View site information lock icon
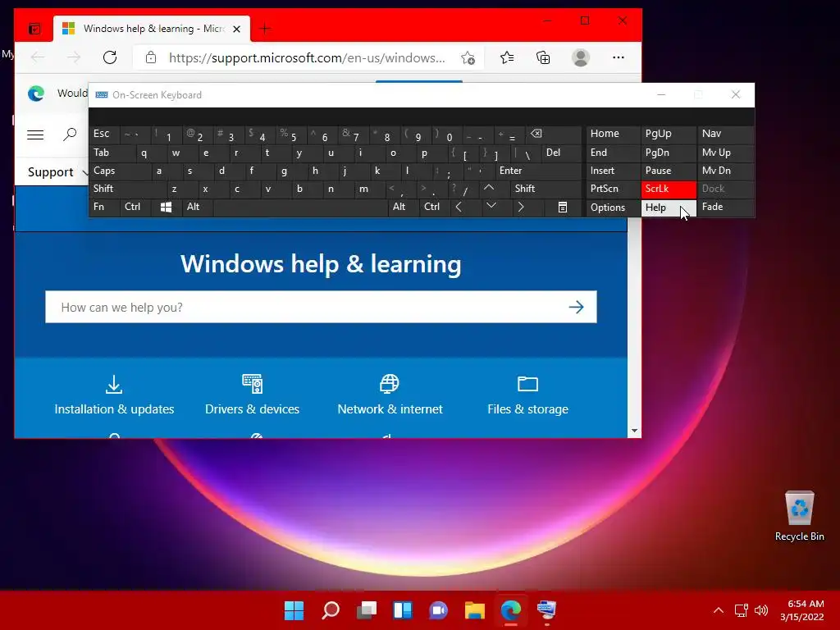 tap(151, 57)
